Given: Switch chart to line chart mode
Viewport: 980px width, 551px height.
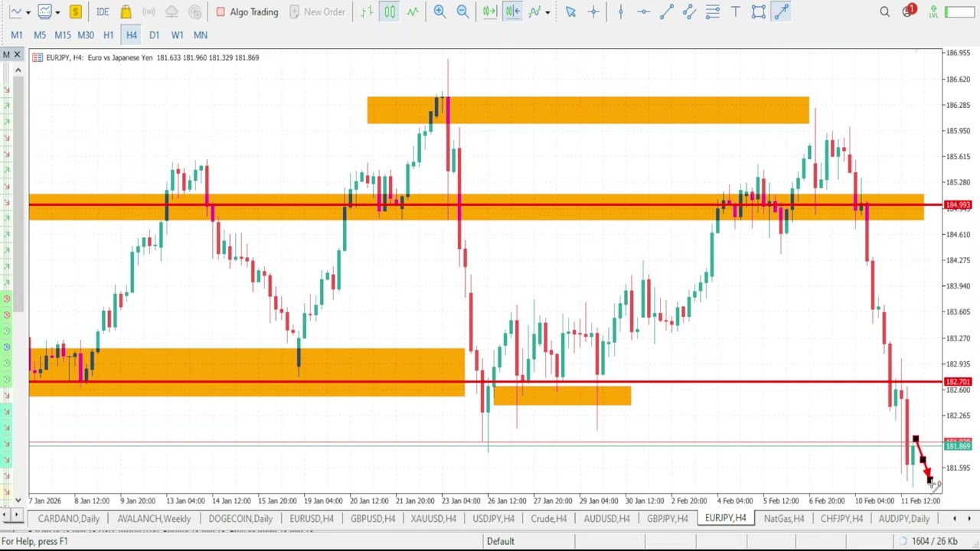Looking at the screenshot, I should pyautogui.click(x=413, y=11).
